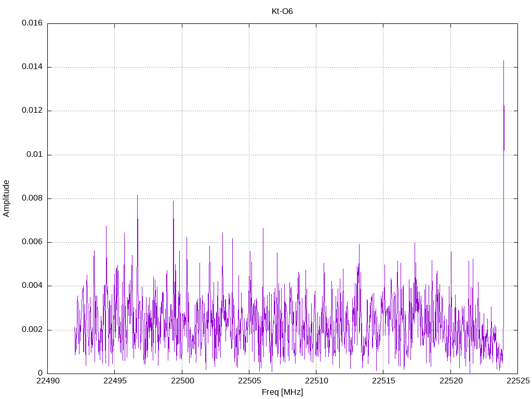
Task: Click the plot title Kt-O6
Action: click(x=282, y=11)
